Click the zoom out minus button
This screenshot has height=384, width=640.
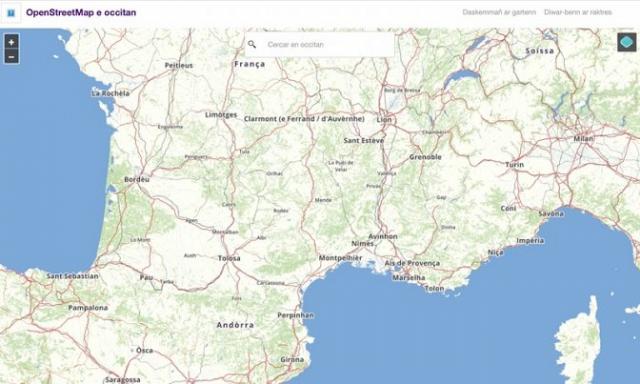(x=11, y=57)
